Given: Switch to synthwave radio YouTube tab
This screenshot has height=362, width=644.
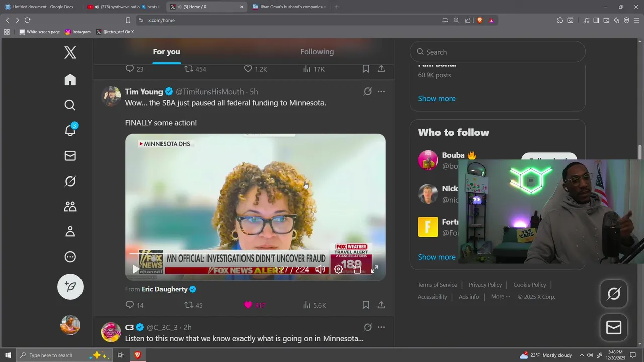Looking at the screenshot, I should 124,7.
